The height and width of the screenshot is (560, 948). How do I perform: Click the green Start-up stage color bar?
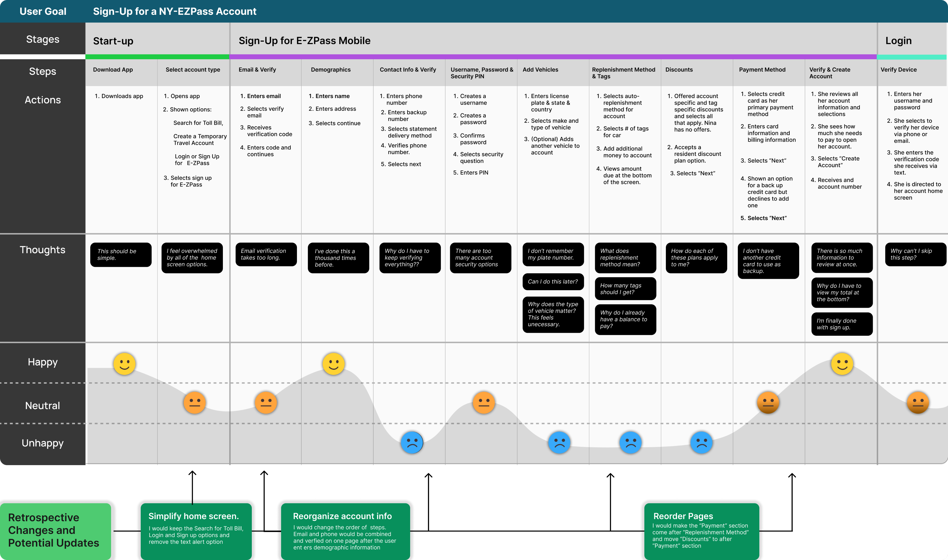157,57
